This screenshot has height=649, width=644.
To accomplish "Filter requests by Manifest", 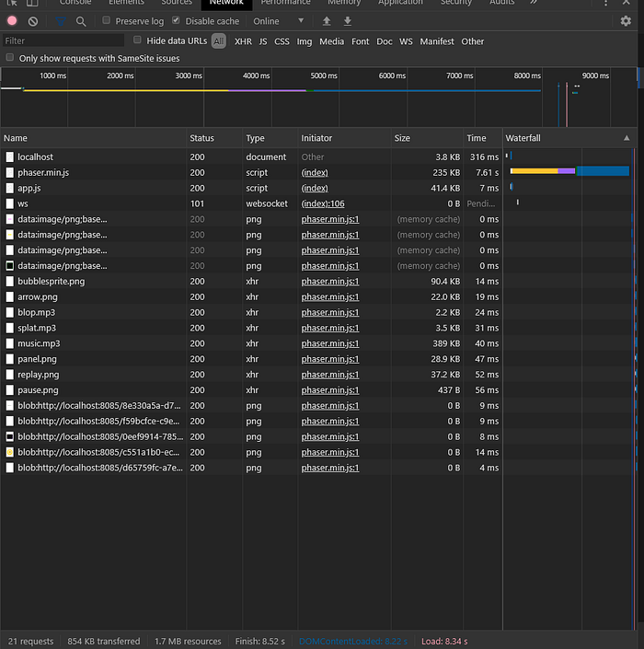I will pyautogui.click(x=437, y=41).
